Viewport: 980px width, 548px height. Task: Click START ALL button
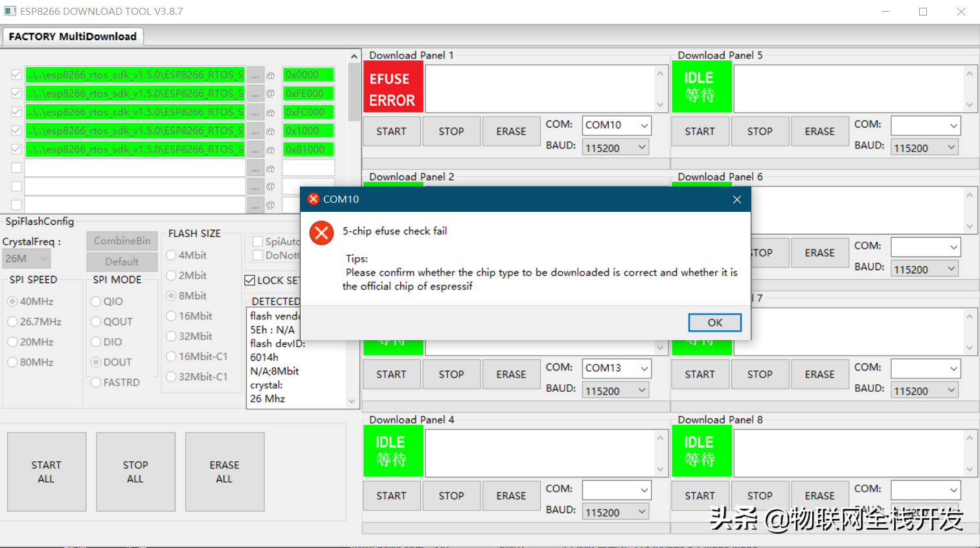(x=46, y=472)
